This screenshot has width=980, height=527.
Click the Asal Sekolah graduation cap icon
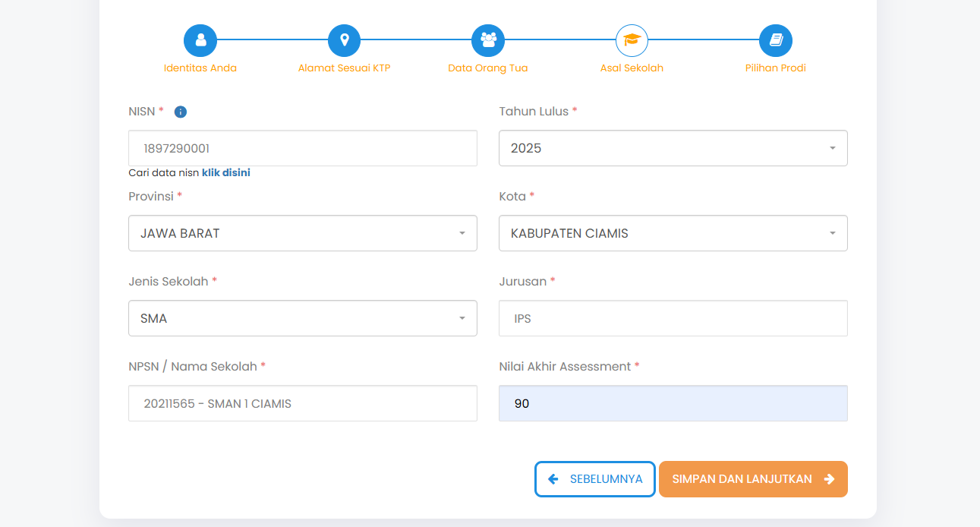click(x=632, y=40)
